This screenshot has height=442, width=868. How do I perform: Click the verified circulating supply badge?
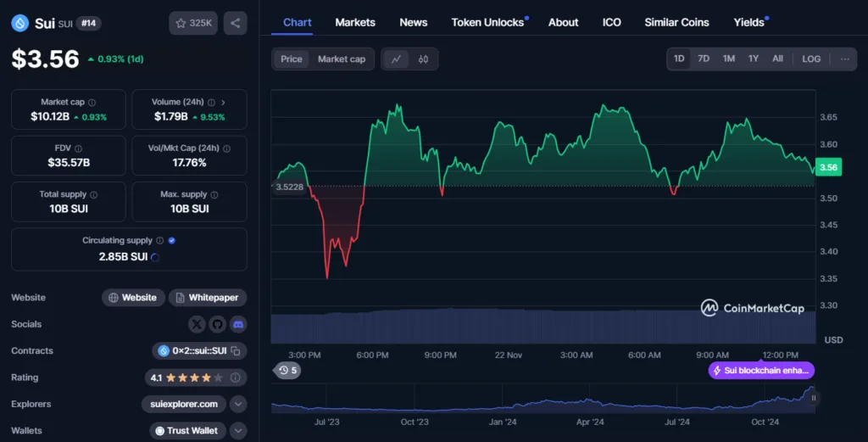[171, 240]
